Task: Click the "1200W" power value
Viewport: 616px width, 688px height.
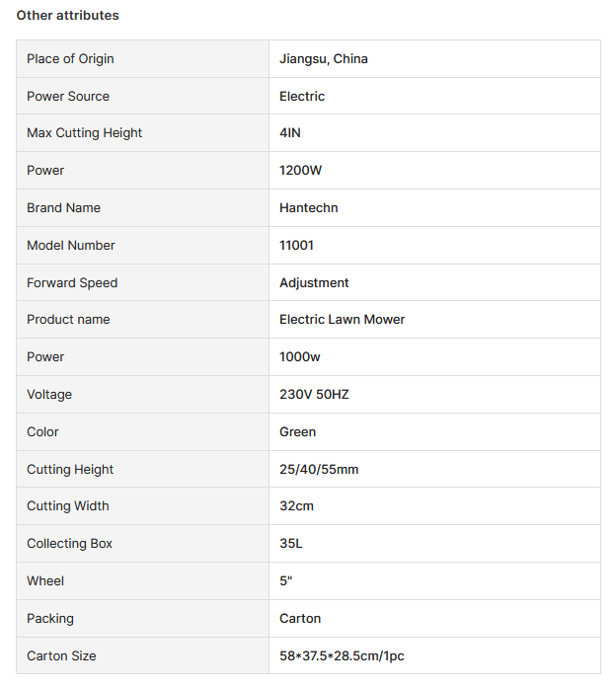Action: 301,171
